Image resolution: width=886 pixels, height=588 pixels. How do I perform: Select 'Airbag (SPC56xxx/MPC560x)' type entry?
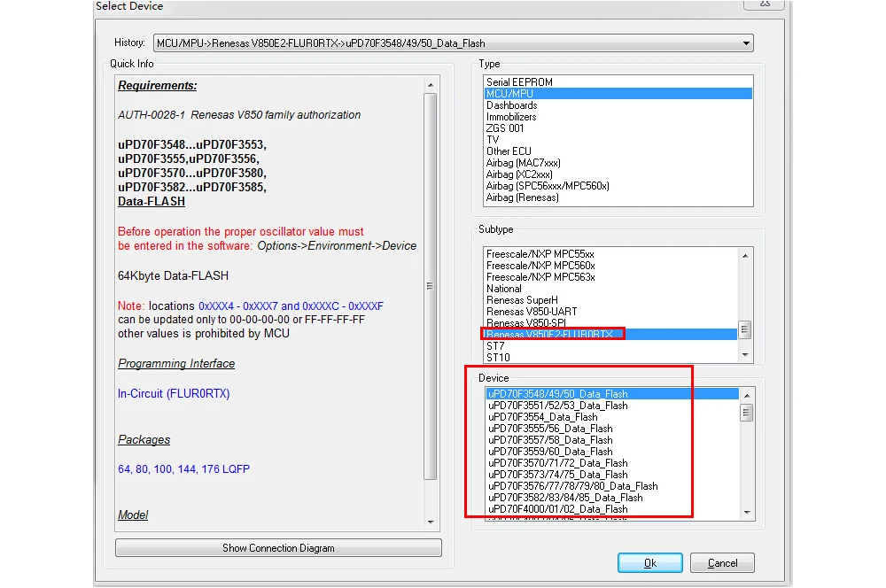[618, 186]
